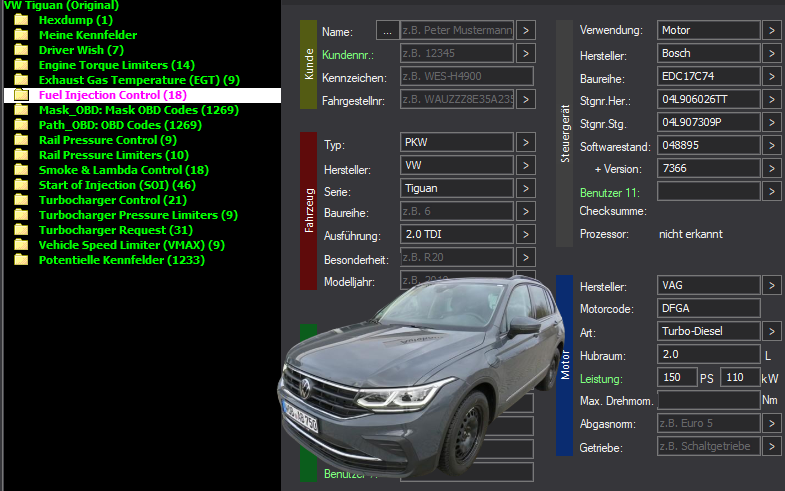This screenshot has width=785, height=491.
Task: Select Fuel Injection Control (18) entry
Action: click(113, 95)
